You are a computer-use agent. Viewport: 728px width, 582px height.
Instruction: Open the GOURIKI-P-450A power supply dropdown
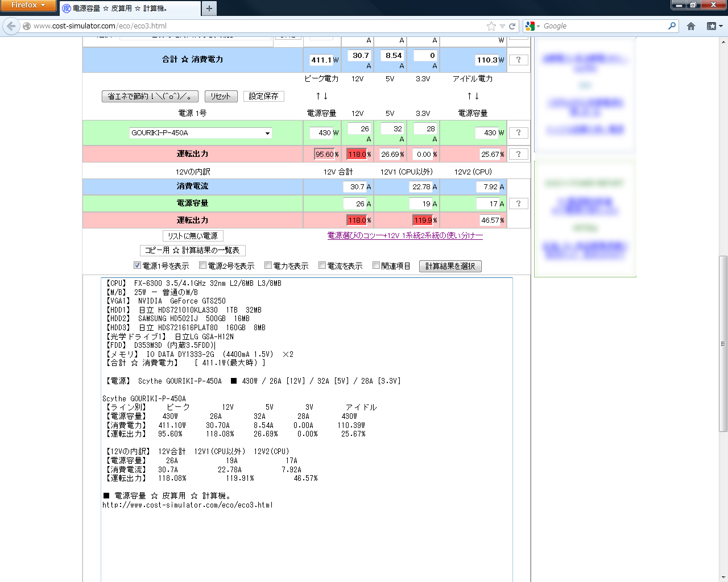click(201, 133)
